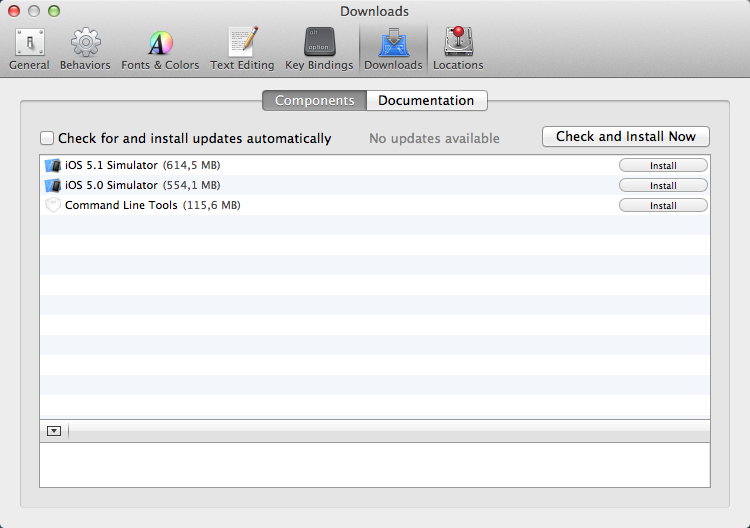This screenshot has width=750, height=528.
Task: Click Check and Install Now
Action: pyautogui.click(x=626, y=137)
